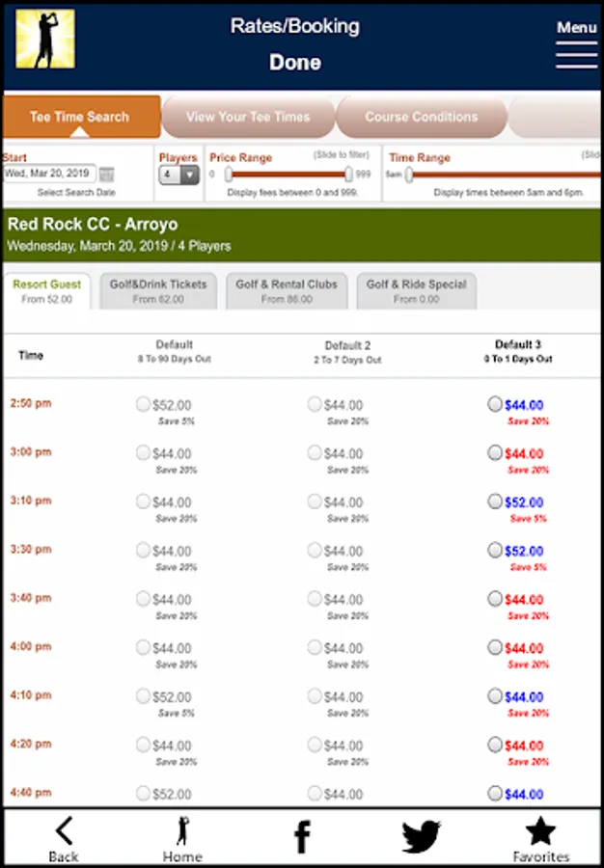Image resolution: width=604 pixels, height=868 pixels.
Task: Open the Players count dropdown
Action: pyautogui.click(x=178, y=175)
